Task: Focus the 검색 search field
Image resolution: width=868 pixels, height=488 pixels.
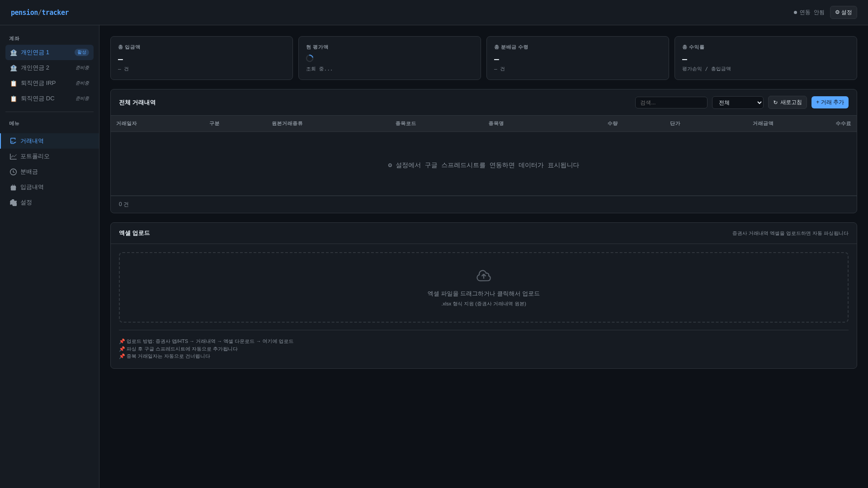Action: [671, 103]
